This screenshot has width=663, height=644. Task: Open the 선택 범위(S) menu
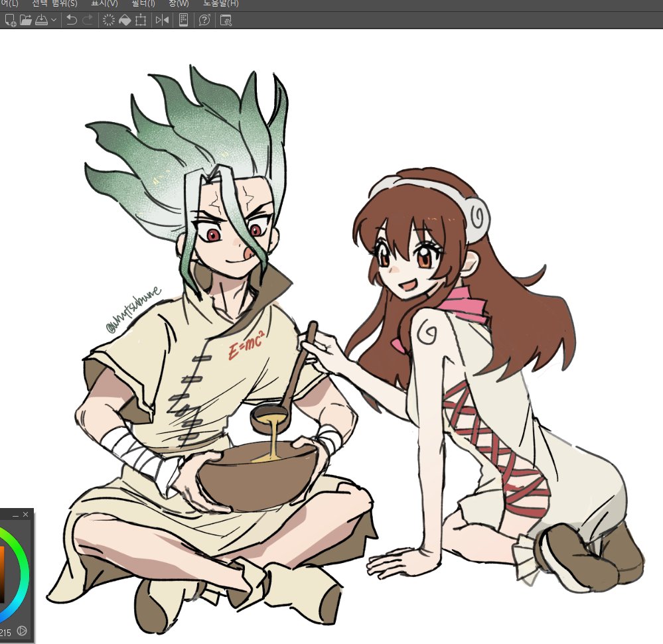tap(55, 4)
